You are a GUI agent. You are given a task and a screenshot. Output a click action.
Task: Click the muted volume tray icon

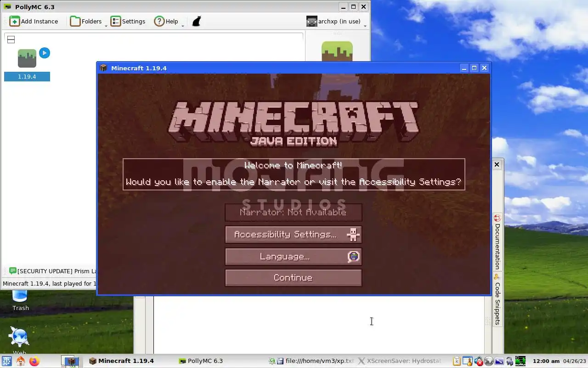479,361
